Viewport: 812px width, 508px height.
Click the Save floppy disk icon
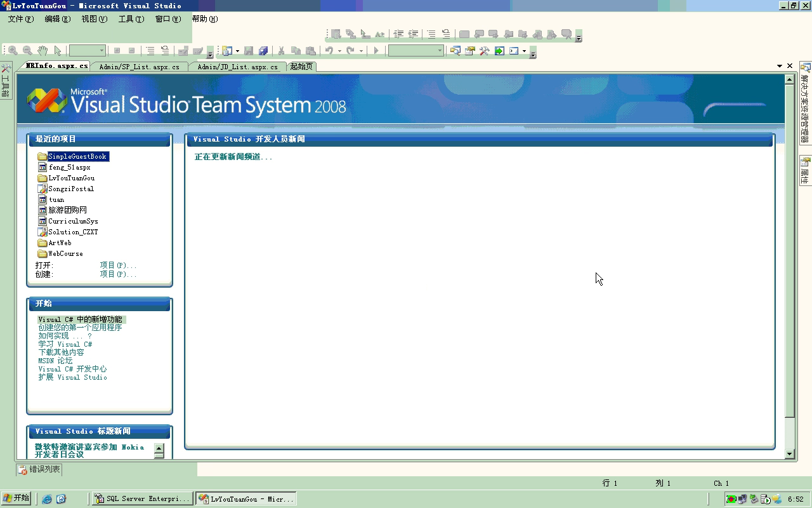click(x=249, y=51)
